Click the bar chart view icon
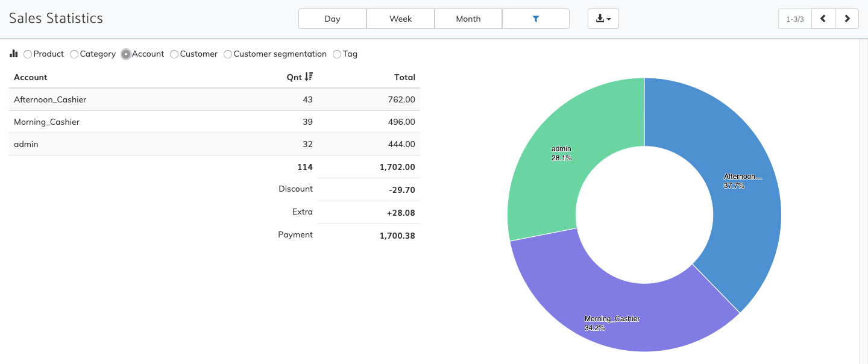 pos(13,54)
